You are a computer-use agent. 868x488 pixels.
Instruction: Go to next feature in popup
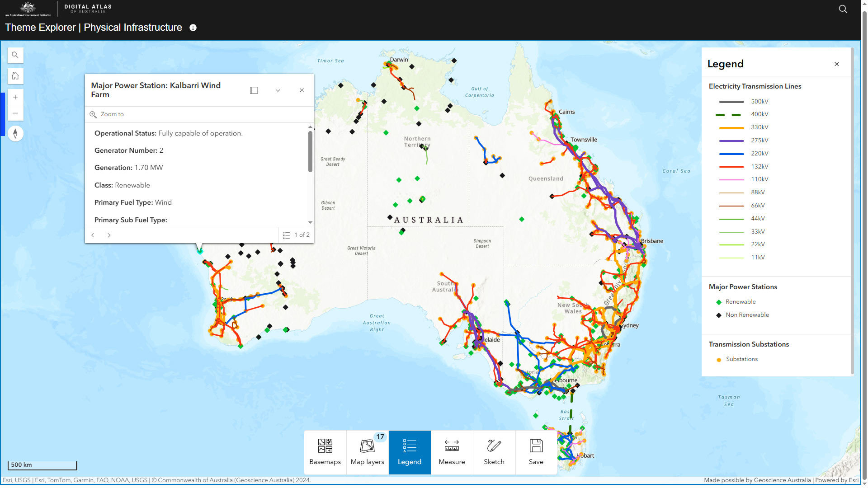coord(109,235)
